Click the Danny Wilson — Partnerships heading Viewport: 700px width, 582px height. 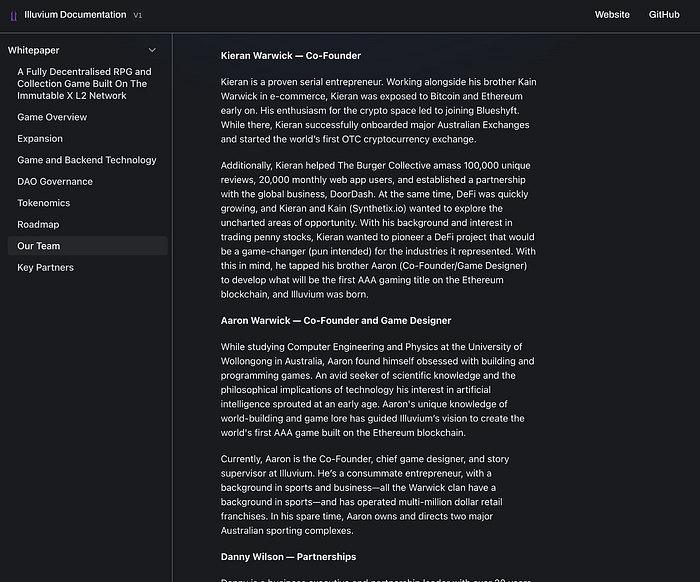tap(288, 557)
